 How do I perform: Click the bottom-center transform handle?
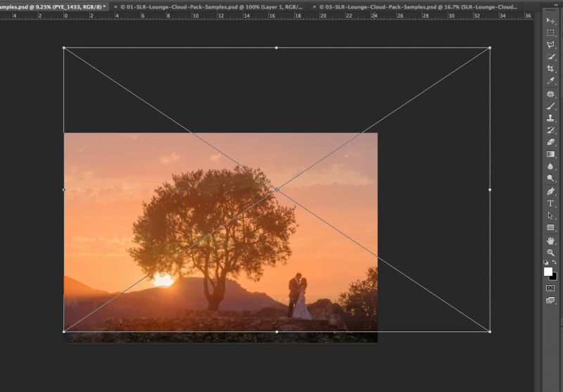tap(277, 331)
